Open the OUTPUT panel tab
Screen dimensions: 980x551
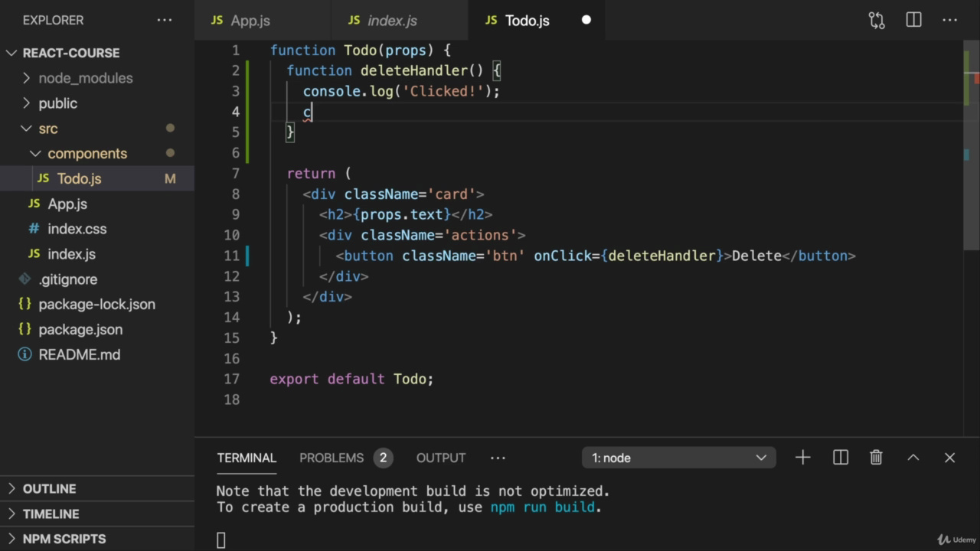(440, 458)
